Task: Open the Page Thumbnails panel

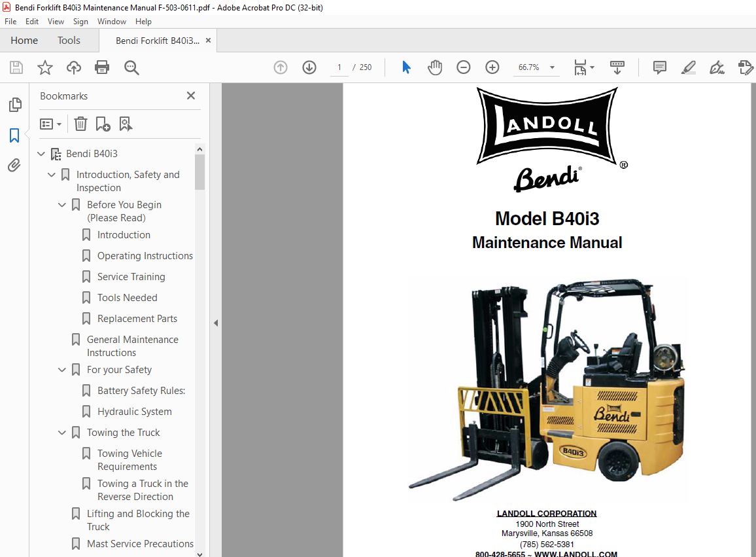Action: point(15,105)
